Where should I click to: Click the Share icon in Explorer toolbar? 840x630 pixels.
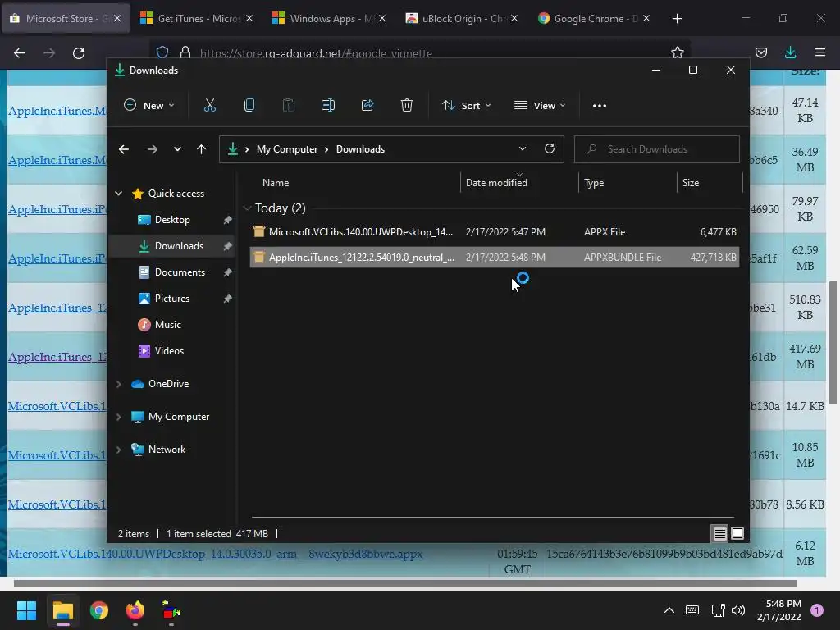pyautogui.click(x=367, y=106)
